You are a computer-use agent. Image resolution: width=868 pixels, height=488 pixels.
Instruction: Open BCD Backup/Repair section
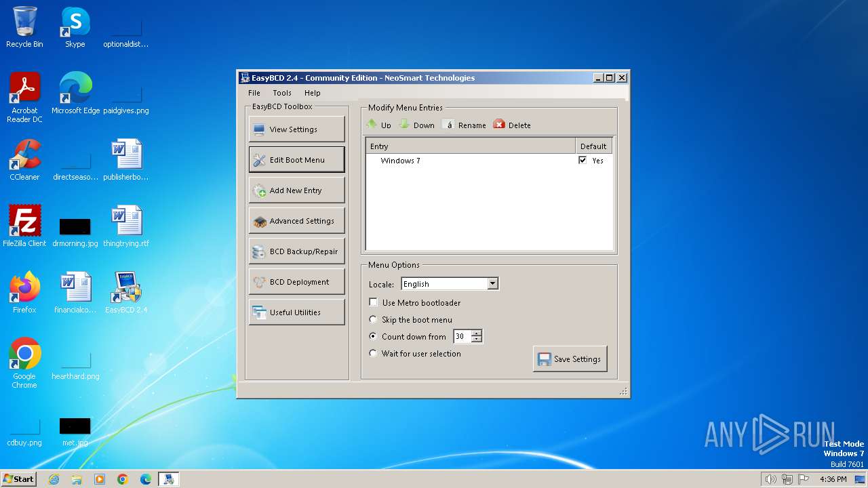296,251
